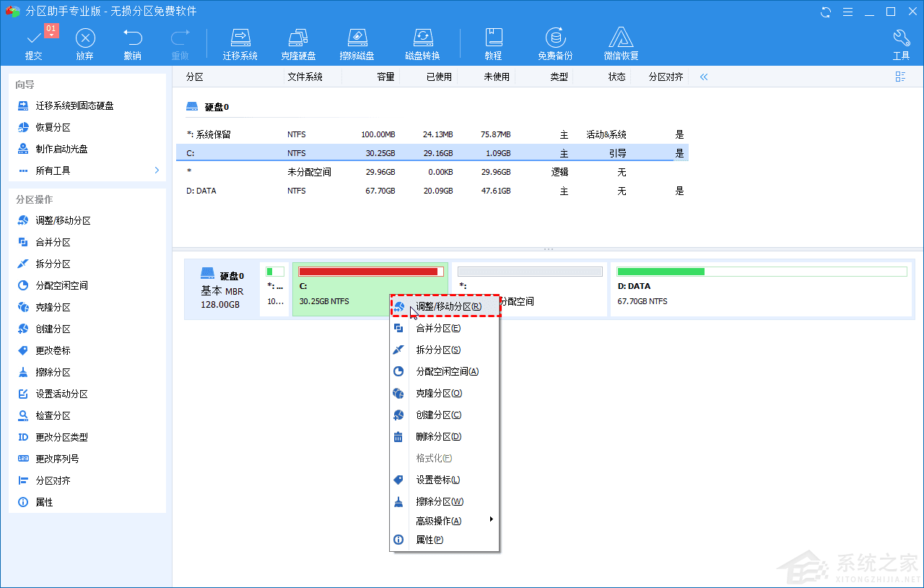Collapse the partition list with the « arrow
This screenshot has width=924, height=588.
point(703,77)
